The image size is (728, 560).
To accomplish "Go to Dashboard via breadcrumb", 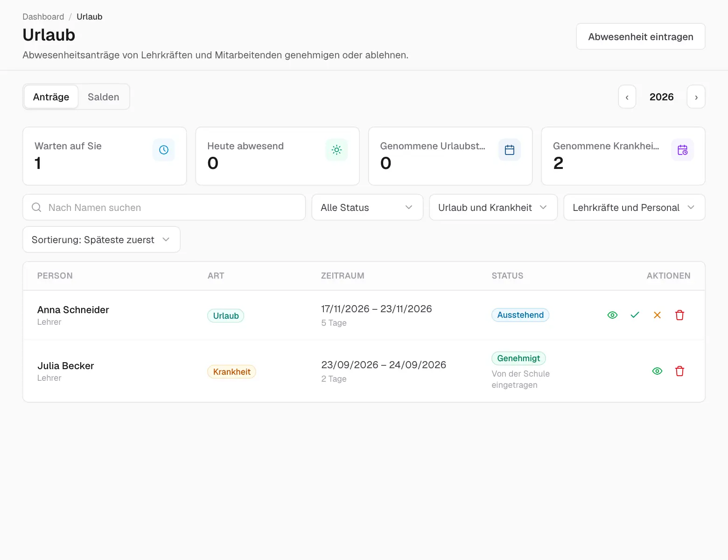I will tap(43, 17).
